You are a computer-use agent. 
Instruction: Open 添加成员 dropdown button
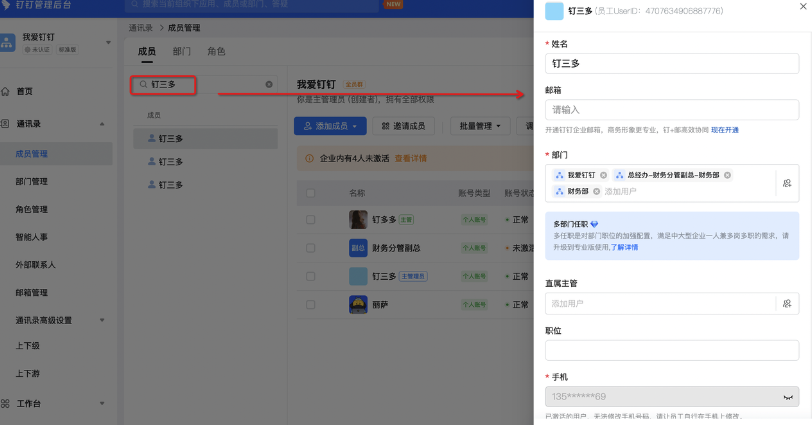coord(330,126)
